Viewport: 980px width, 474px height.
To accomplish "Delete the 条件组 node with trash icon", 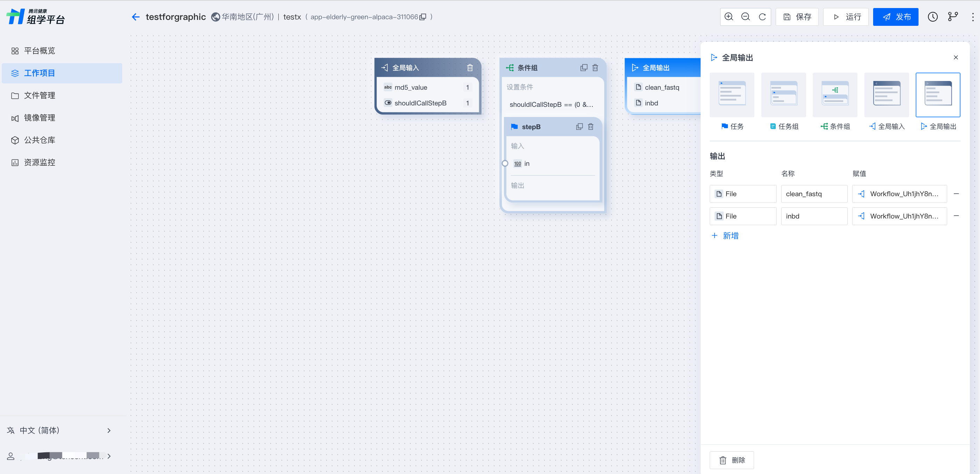I will tap(595, 68).
